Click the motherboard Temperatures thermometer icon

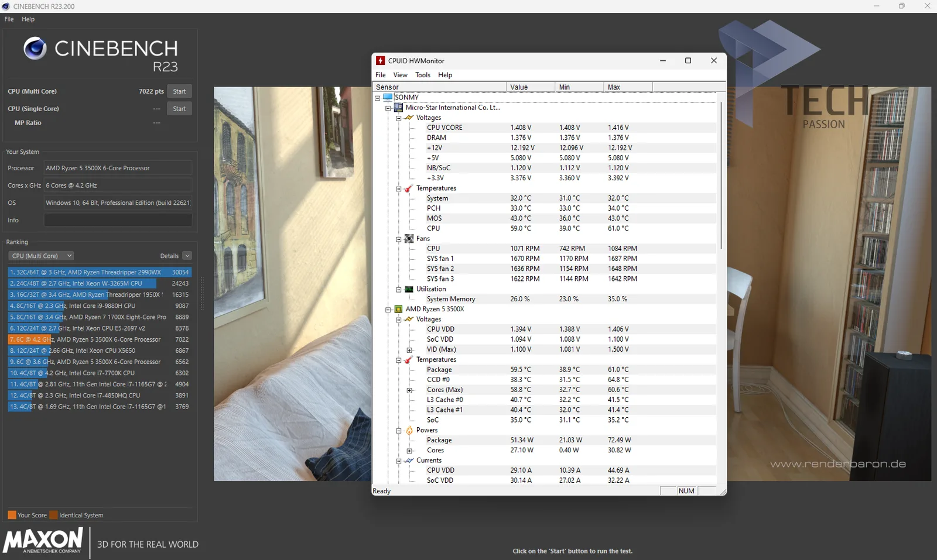pos(409,188)
